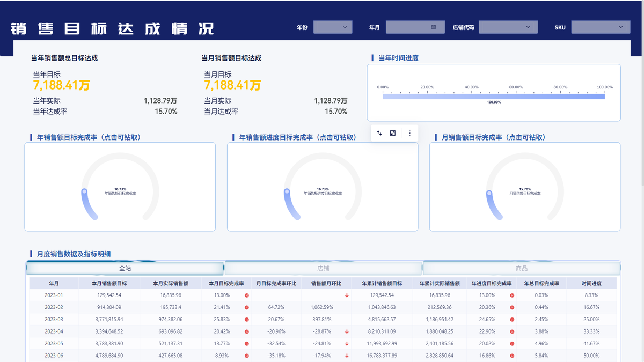
Task: Click the 年销售额目标完成率 gauge showing 16.73%
Action: click(x=120, y=187)
